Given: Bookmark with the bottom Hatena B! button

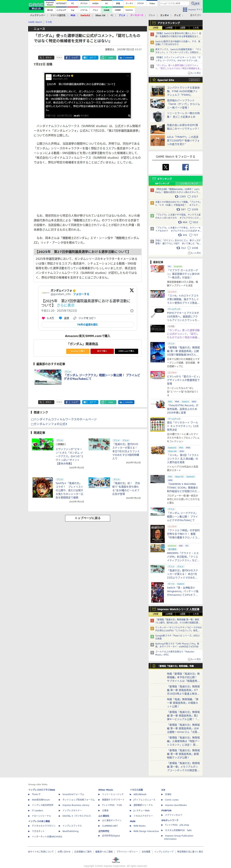Looking at the screenshot, I should pos(90,402).
